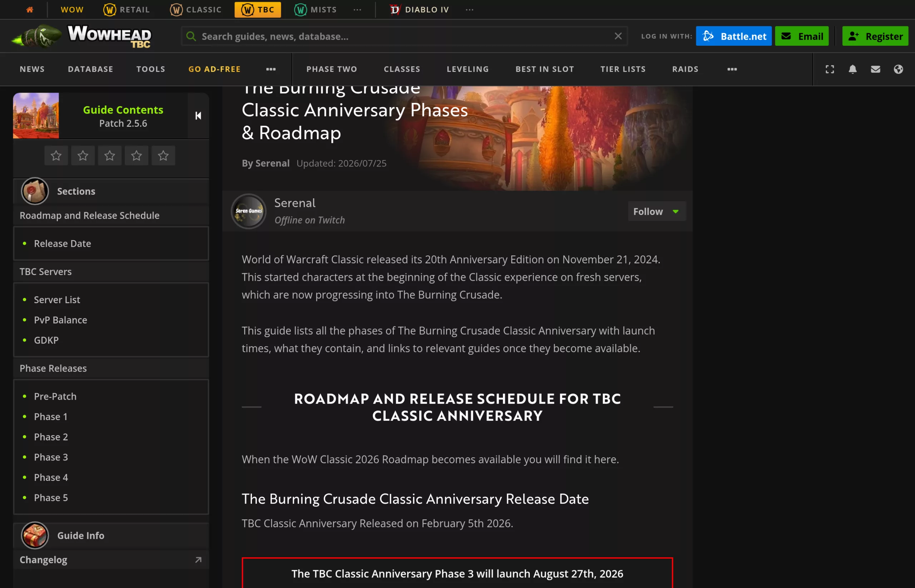Jump to Server List
This screenshot has height=588, width=915.
pyautogui.click(x=57, y=300)
